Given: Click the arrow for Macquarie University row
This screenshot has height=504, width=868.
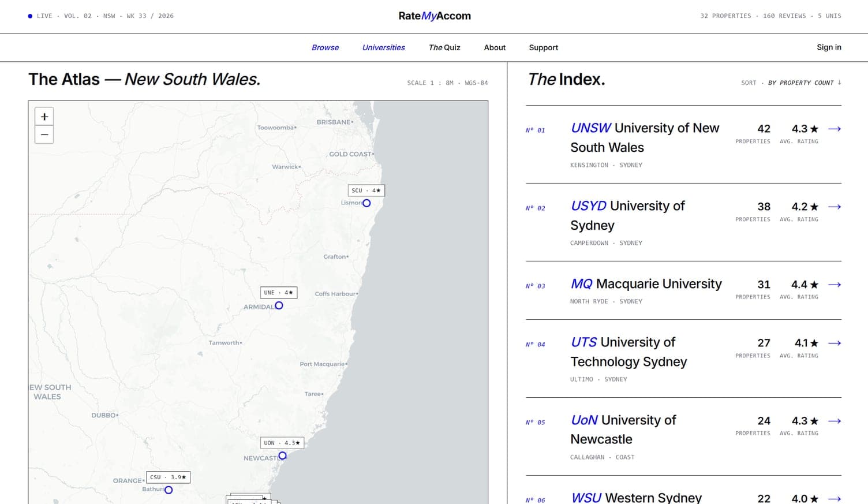Looking at the screenshot, I should tap(835, 285).
